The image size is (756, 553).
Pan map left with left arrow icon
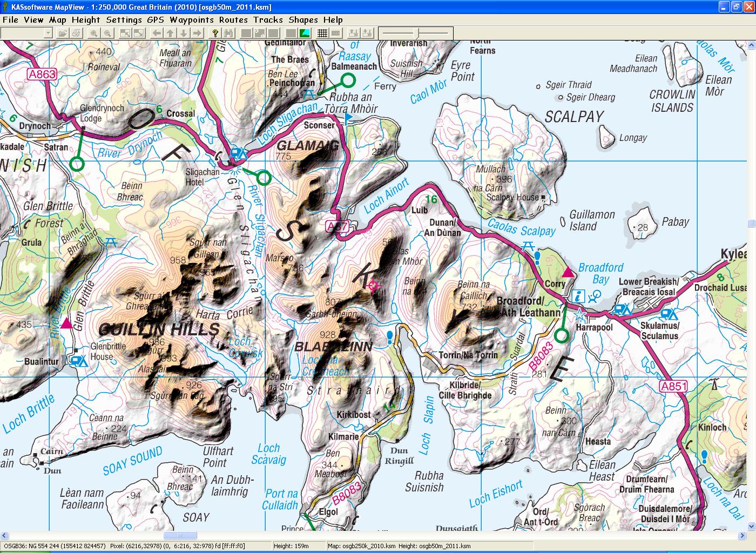(x=157, y=33)
